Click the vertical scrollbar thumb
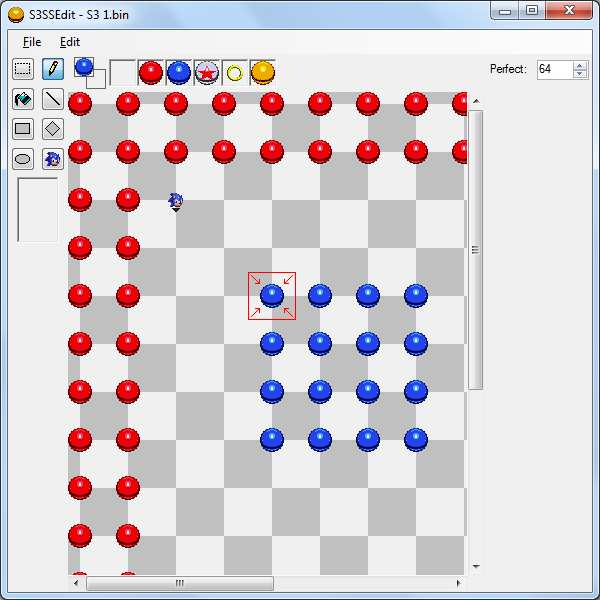Image resolution: width=600 pixels, height=600 pixels. click(x=476, y=250)
